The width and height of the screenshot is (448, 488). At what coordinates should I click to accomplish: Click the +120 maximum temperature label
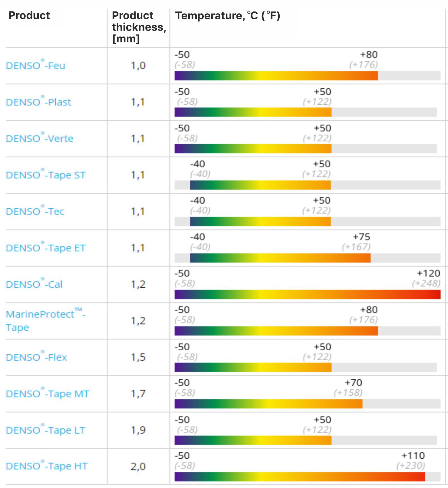[428, 273]
